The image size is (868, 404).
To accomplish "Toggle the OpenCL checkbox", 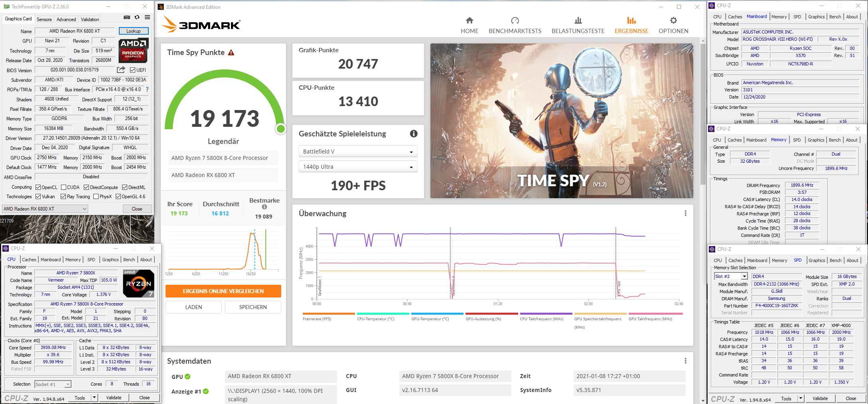I will [38, 187].
